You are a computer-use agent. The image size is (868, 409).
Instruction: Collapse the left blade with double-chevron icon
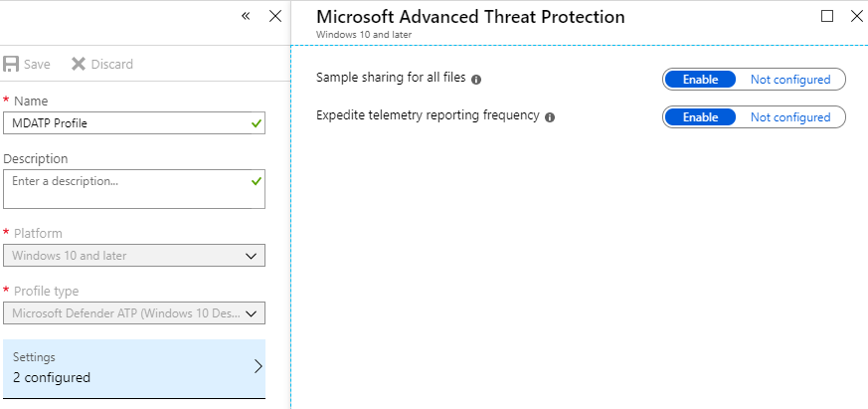coord(246,17)
